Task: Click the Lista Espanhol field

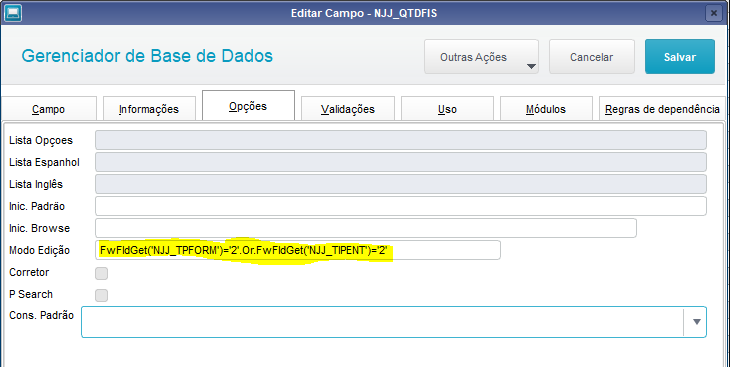Action: [x=401, y=162]
